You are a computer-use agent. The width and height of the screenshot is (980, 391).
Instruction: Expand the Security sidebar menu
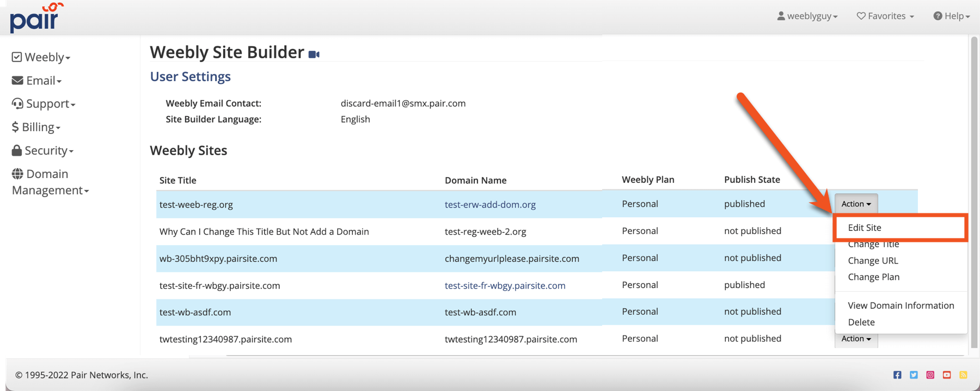[x=42, y=150]
